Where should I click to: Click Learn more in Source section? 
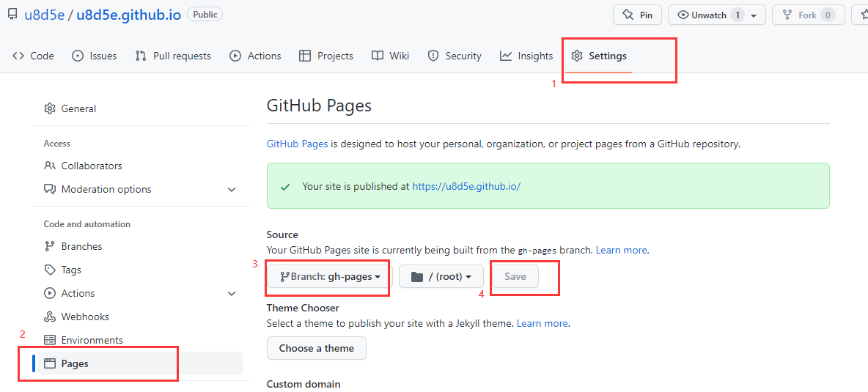pyautogui.click(x=621, y=250)
